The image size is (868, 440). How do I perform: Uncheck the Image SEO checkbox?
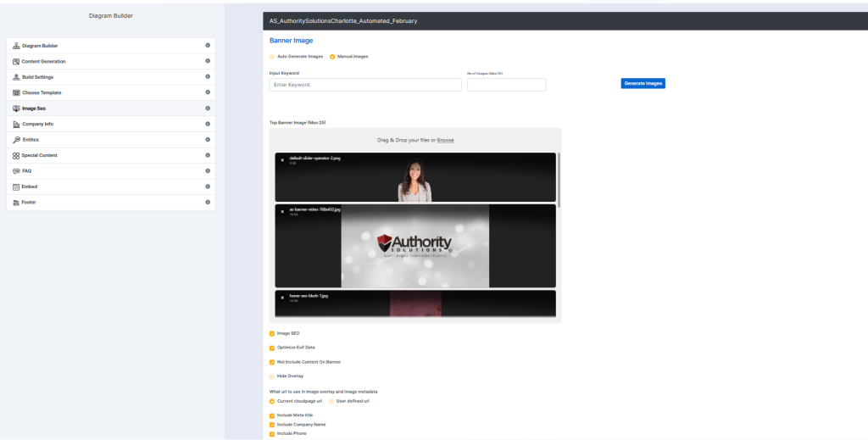coord(272,334)
